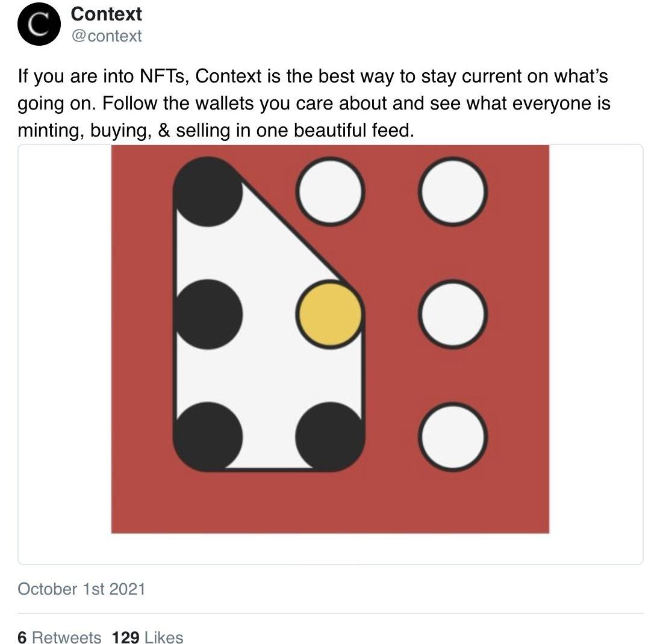The width and height of the screenshot is (660, 644).
Task: View the 6 Retweets list
Action: pyautogui.click(x=59, y=637)
